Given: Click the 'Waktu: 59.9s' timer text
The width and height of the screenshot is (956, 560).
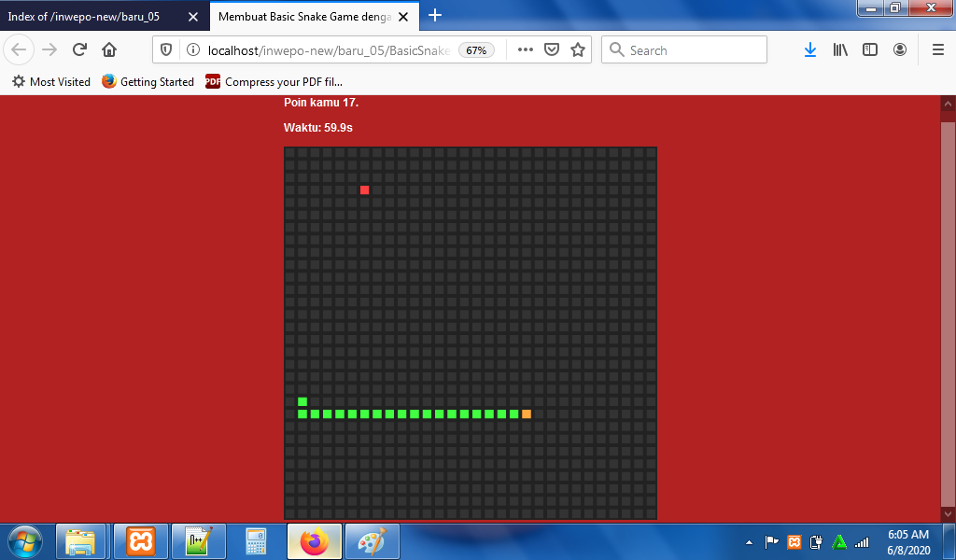Looking at the screenshot, I should (318, 128).
